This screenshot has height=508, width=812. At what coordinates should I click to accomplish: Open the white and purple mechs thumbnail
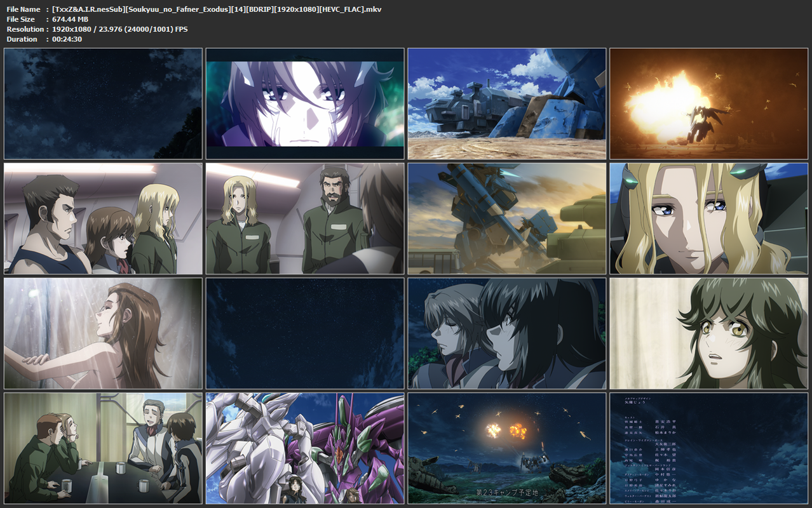tap(305, 448)
